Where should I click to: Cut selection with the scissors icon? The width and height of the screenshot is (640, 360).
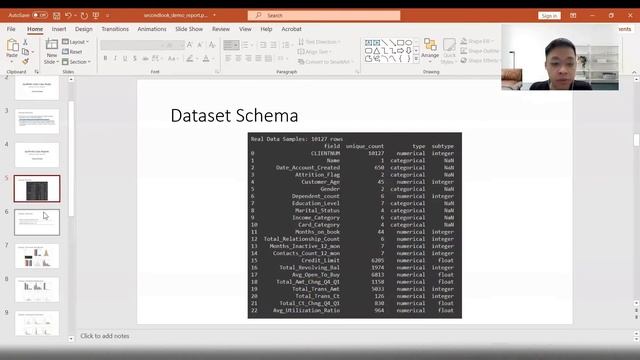[25, 42]
